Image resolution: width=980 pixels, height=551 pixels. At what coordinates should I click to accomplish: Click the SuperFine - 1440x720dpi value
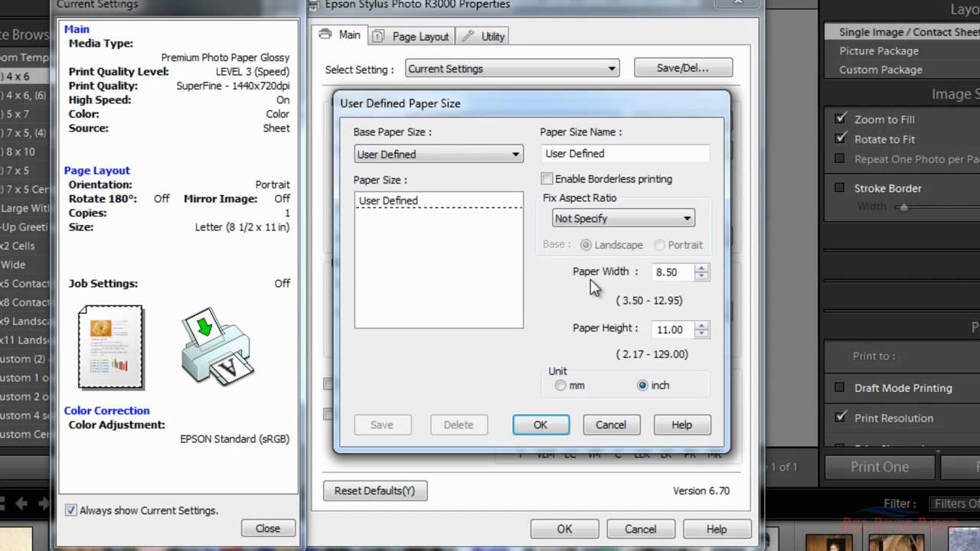(233, 86)
